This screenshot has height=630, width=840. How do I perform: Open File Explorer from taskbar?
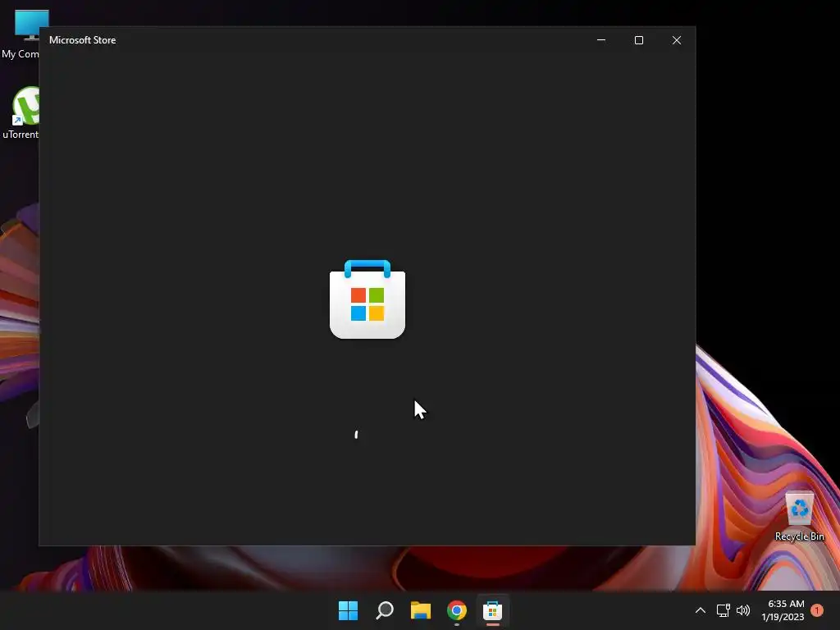pyautogui.click(x=421, y=610)
